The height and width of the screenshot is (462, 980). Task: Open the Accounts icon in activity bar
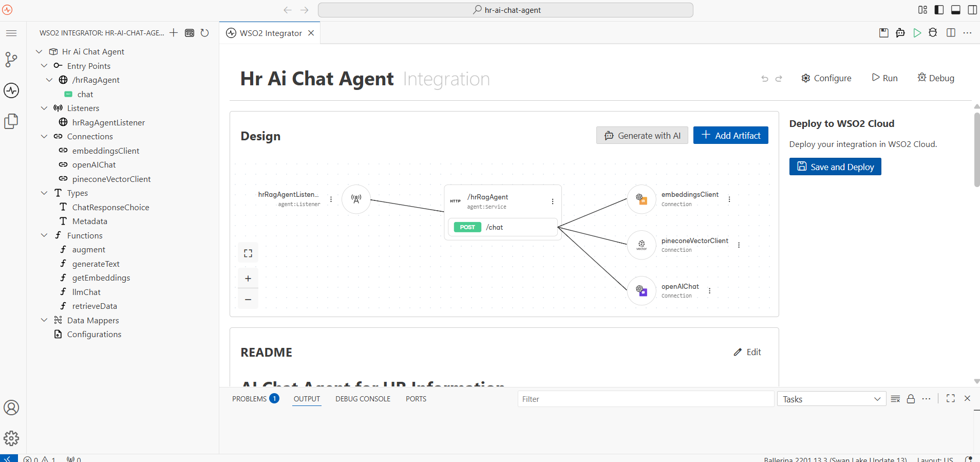pyautogui.click(x=11, y=408)
